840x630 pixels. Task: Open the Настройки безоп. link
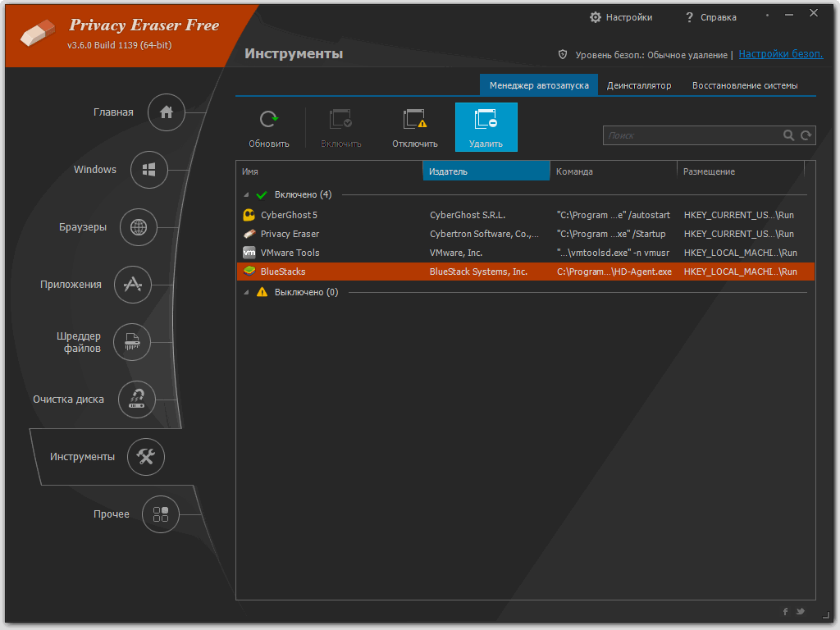click(781, 54)
